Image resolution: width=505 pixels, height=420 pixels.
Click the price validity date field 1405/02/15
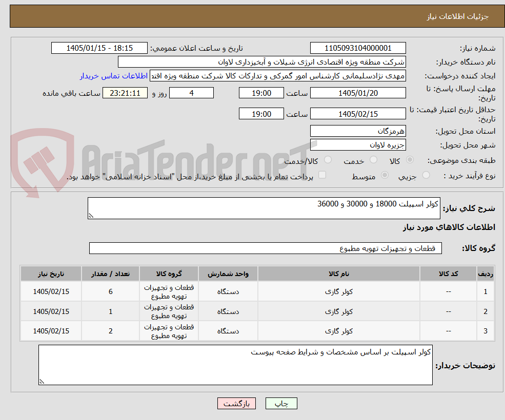coord(358,114)
